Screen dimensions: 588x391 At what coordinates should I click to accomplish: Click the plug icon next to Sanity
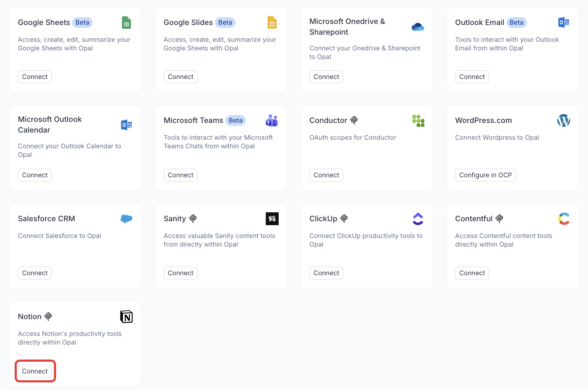point(193,219)
